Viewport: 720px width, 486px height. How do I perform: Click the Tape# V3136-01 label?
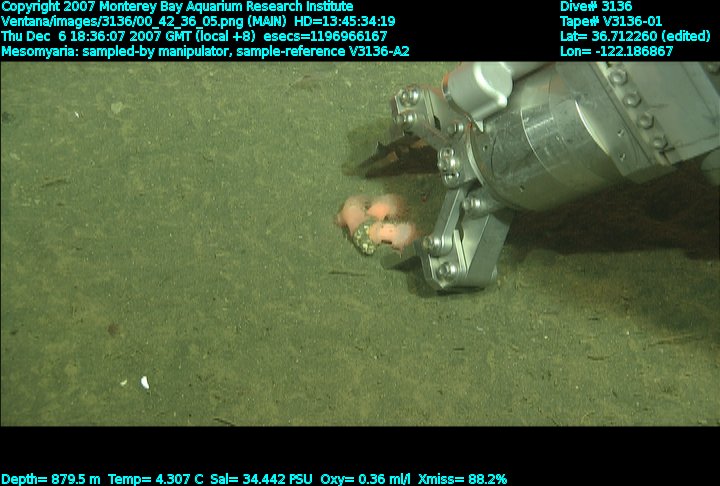tap(611, 22)
